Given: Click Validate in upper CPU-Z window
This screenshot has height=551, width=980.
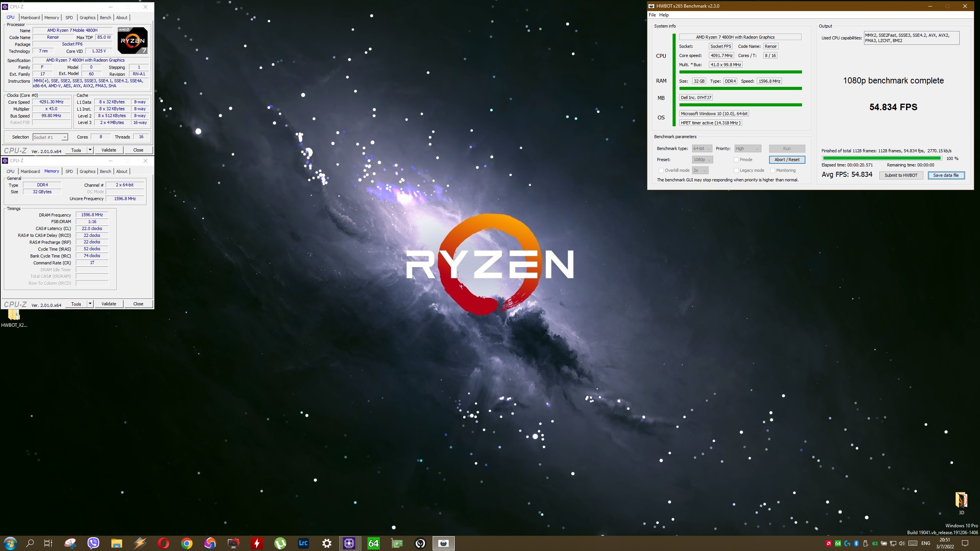Looking at the screenshot, I should [x=109, y=150].
